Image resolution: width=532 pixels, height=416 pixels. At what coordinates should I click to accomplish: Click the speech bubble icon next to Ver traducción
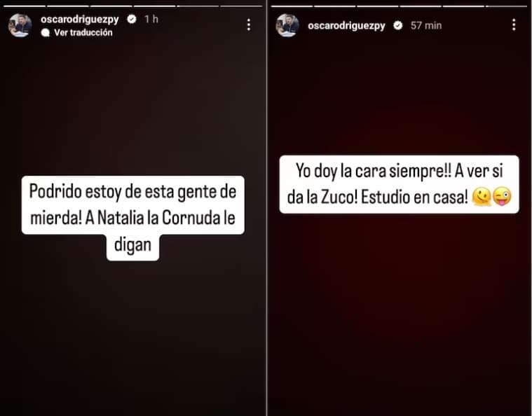[45, 32]
